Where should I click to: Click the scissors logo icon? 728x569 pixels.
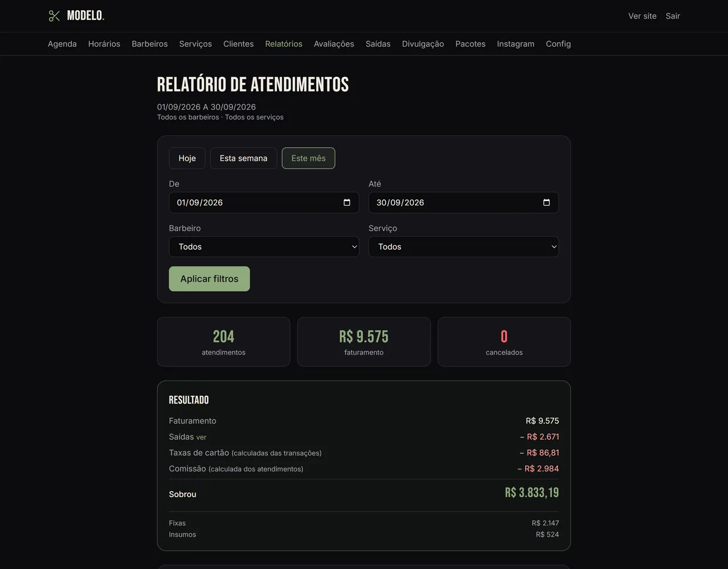pos(54,16)
